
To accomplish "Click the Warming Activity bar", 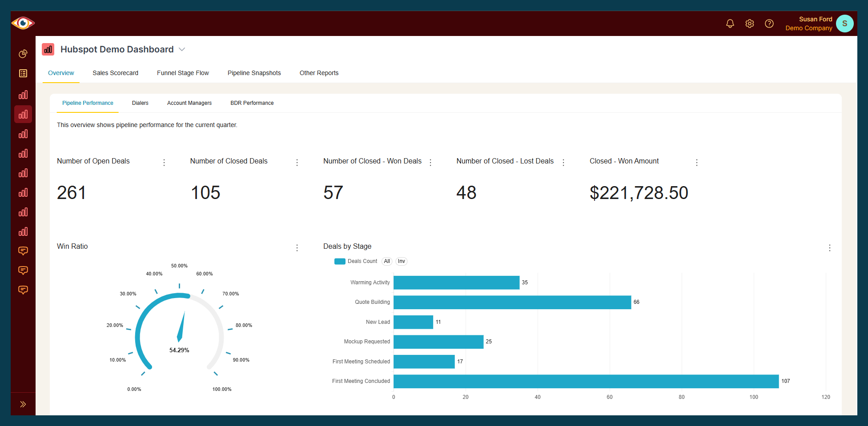I will [456, 283].
